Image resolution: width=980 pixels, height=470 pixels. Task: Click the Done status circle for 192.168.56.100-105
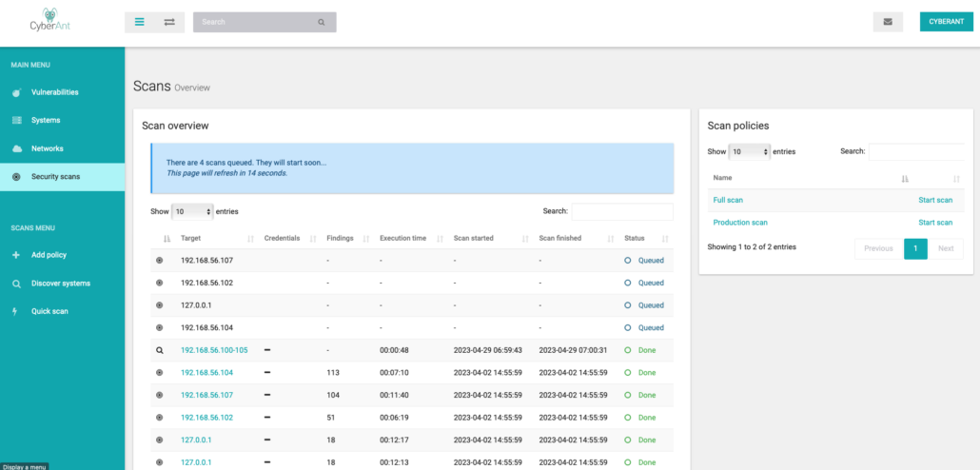tap(628, 350)
